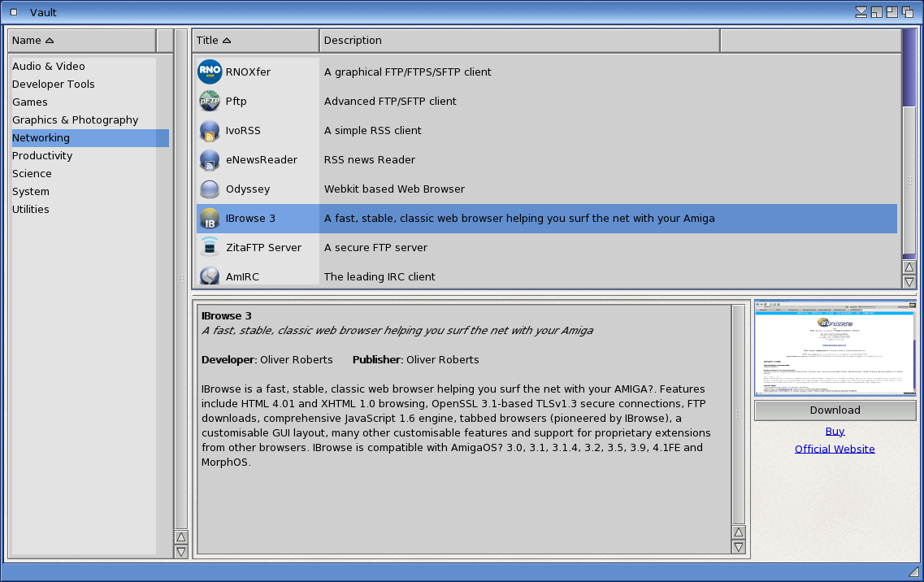Open the Official Website link
The image size is (924, 582).
tap(835, 450)
